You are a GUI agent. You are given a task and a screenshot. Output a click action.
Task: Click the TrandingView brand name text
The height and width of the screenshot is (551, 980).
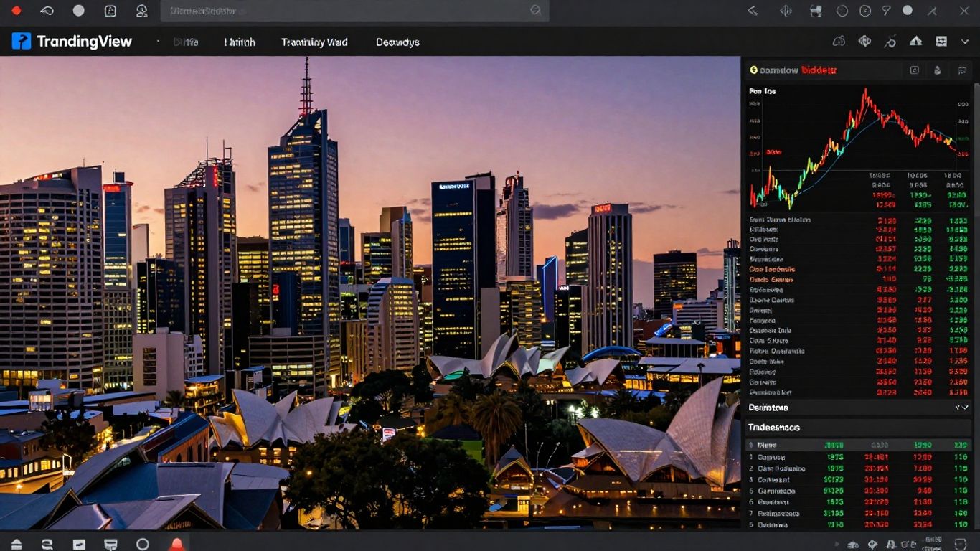(84, 42)
